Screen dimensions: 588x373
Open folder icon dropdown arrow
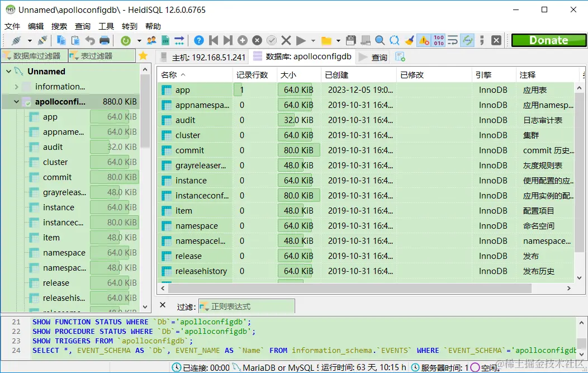coord(338,40)
